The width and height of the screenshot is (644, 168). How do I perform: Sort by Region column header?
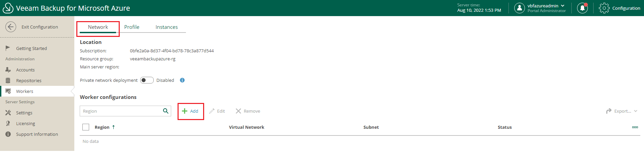click(102, 127)
